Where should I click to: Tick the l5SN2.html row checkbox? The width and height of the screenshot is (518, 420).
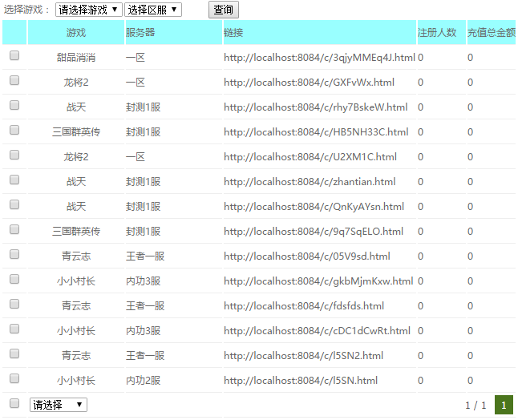[14, 353]
